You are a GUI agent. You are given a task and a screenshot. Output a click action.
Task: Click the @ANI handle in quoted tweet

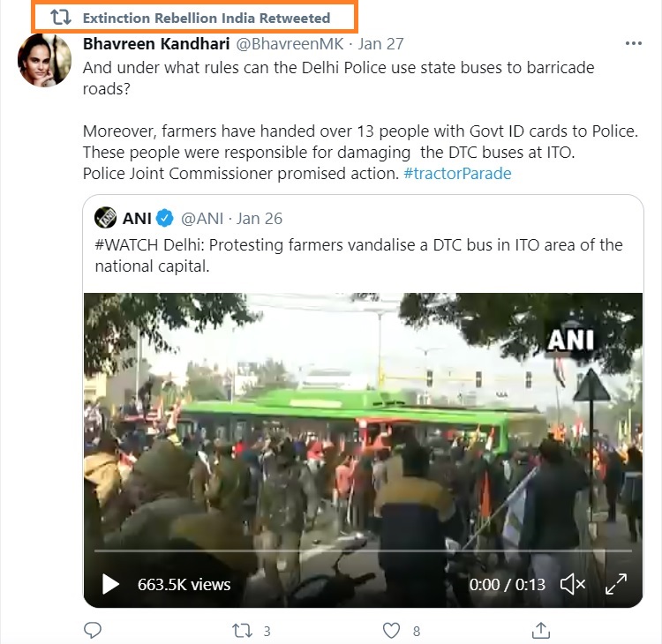click(203, 218)
